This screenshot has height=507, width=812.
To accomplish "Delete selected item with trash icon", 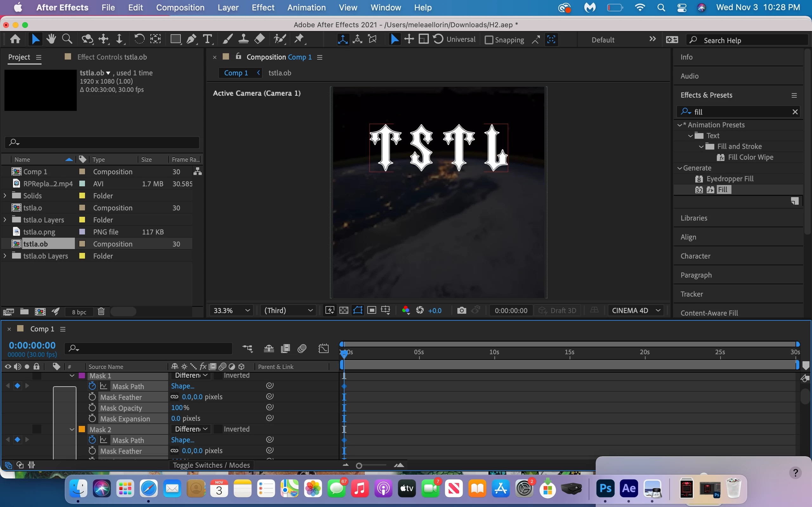I will [101, 312].
